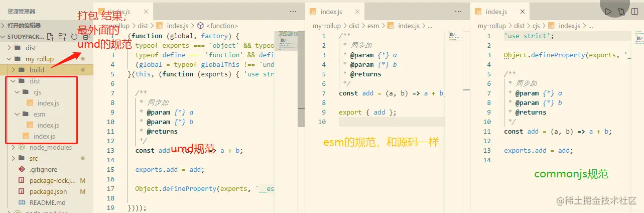The height and width of the screenshot is (213, 644).
Task: Click the "}));" line 19 in umd editor
Action: (x=138, y=207)
